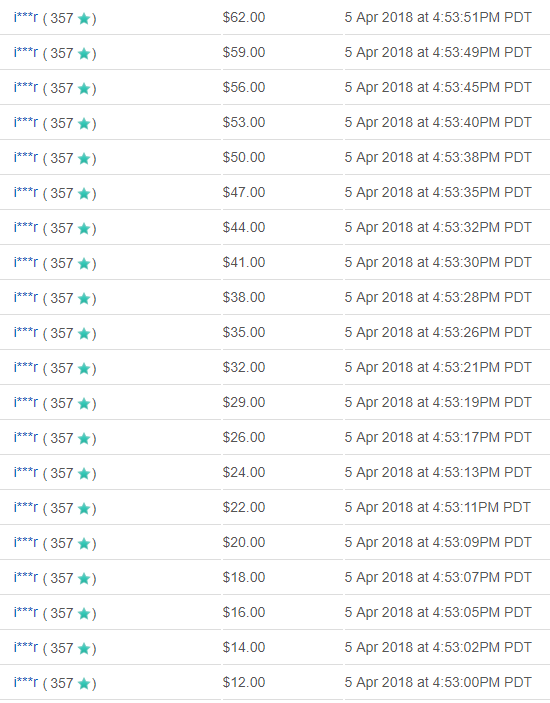Image resolution: width=550 pixels, height=703 pixels.
Task: Open bidder i***r link in $12.00 row
Action: [26, 682]
